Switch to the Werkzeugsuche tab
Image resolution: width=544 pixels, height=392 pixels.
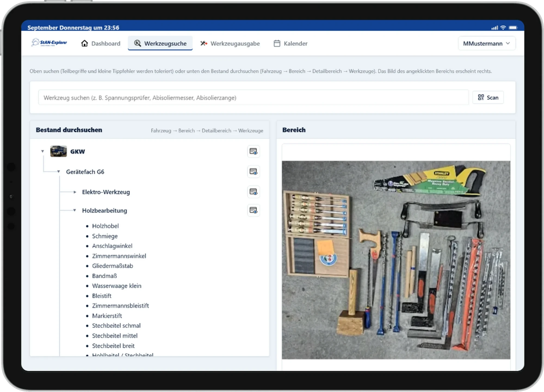[160, 43]
